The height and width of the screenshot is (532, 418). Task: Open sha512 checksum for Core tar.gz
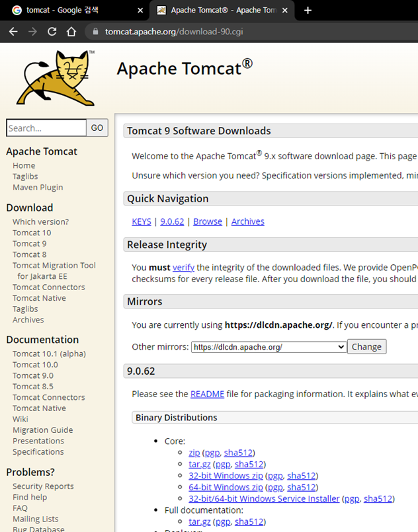pyautogui.click(x=249, y=465)
